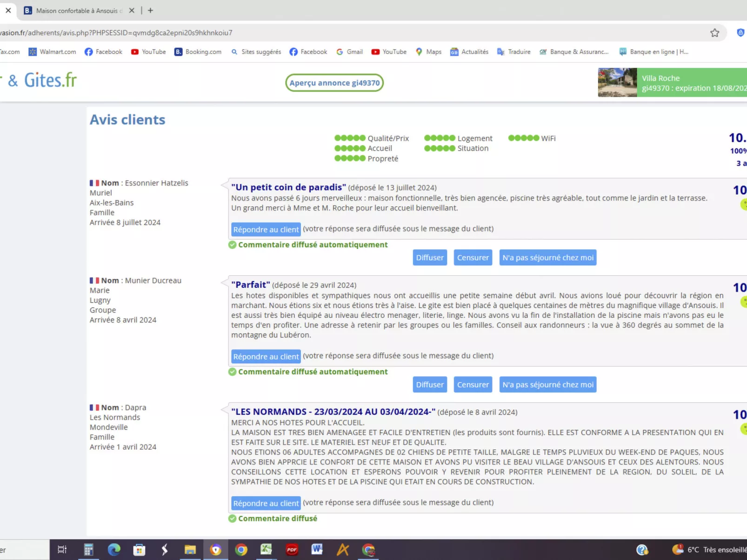
Task: Open the Calculator from taskbar
Action: coord(88,550)
